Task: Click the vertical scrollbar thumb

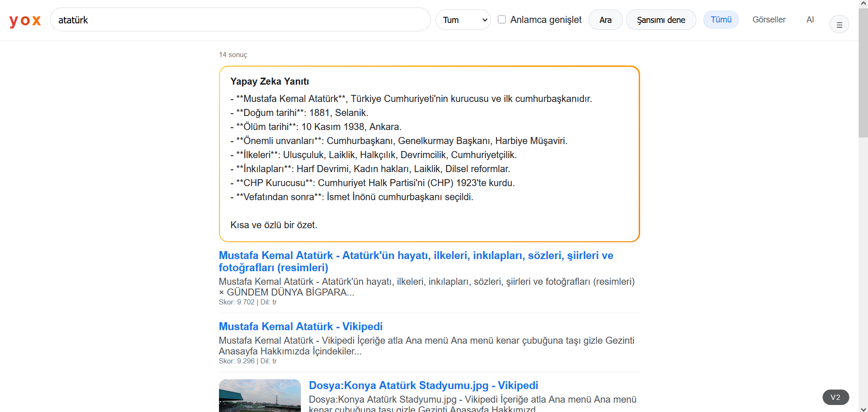Action: [863, 72]
